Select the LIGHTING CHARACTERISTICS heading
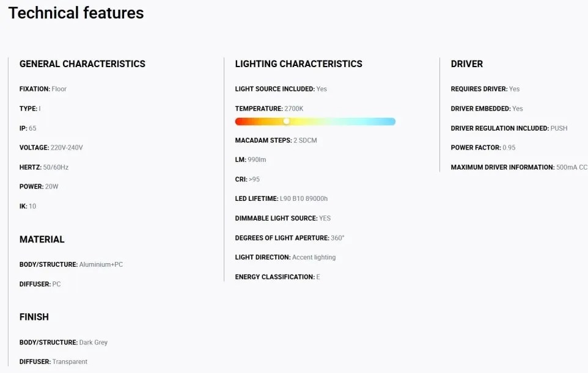This screenshot has height=373, width=588. pos(298,64)
